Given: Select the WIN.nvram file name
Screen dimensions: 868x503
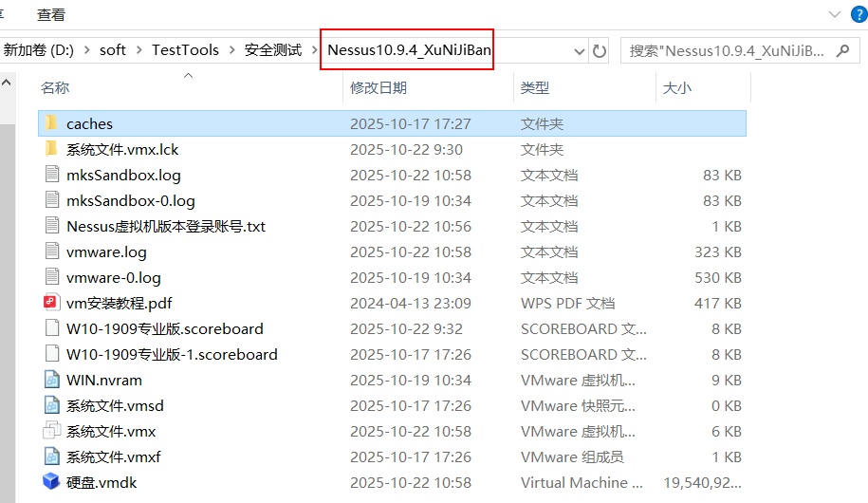Looking at the screenshot, I should [x=104, y=380].
